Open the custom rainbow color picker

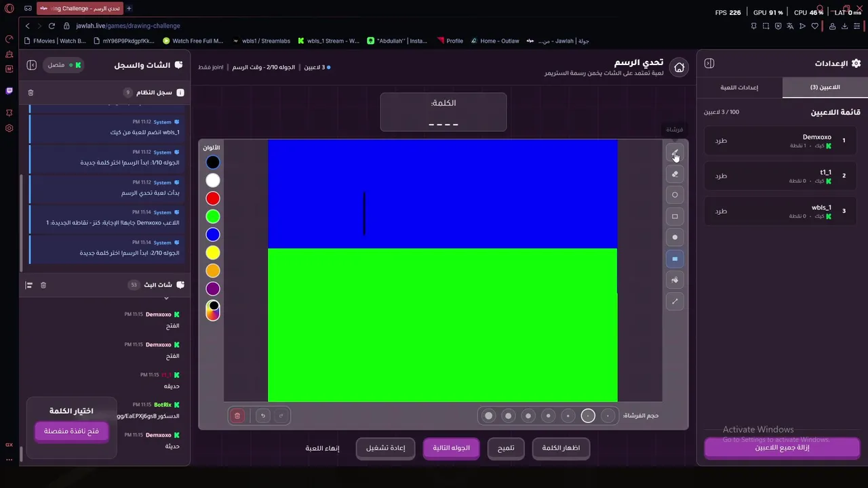point(213,310)
